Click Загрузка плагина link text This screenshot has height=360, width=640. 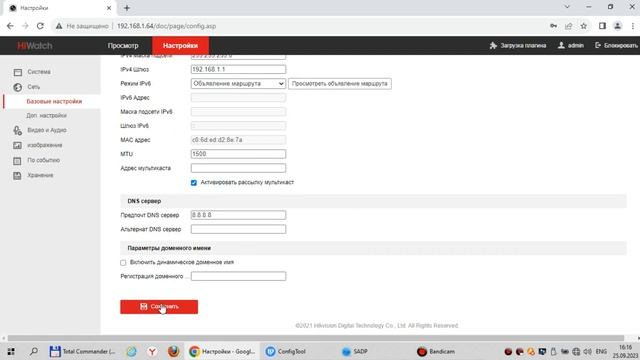(x=523, y=46)
